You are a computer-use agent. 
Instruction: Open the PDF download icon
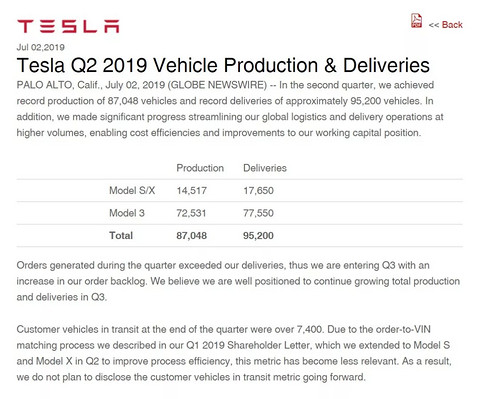416,21
